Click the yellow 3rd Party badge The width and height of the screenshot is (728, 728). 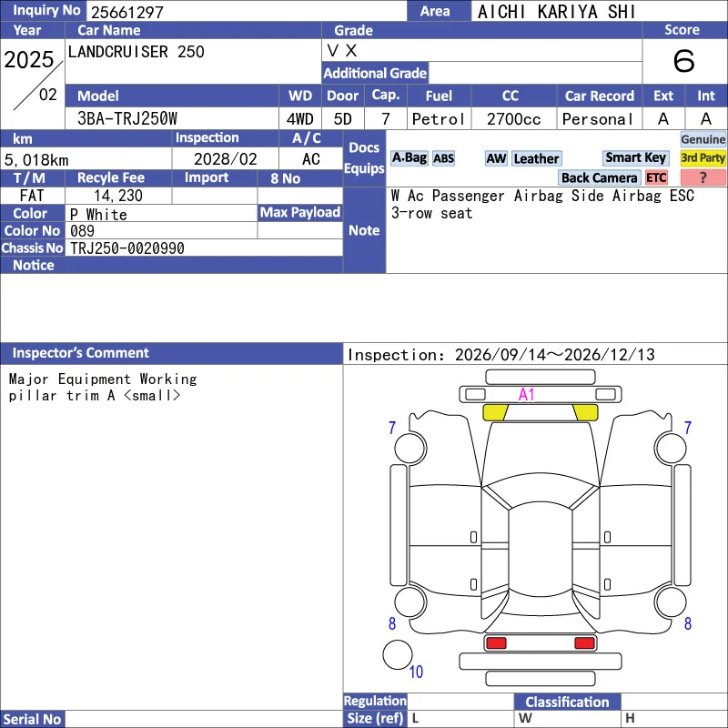(703, 157)
